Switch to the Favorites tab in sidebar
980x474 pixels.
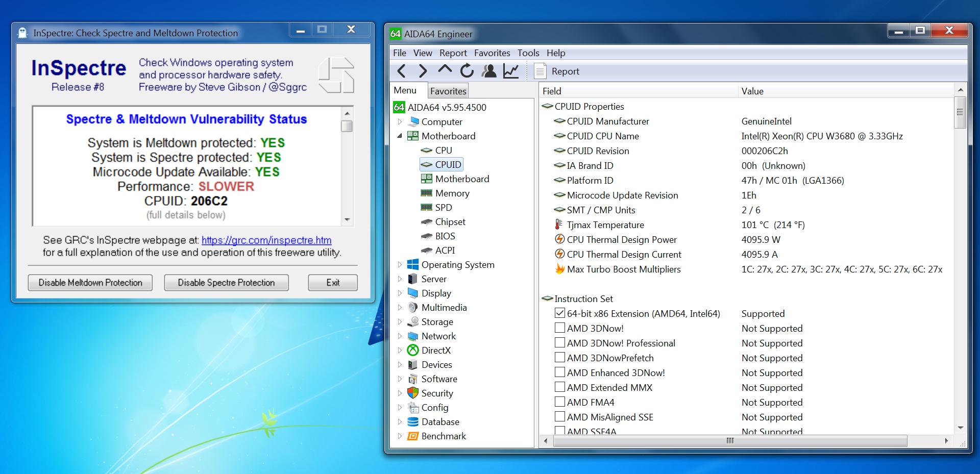(448, 91)
